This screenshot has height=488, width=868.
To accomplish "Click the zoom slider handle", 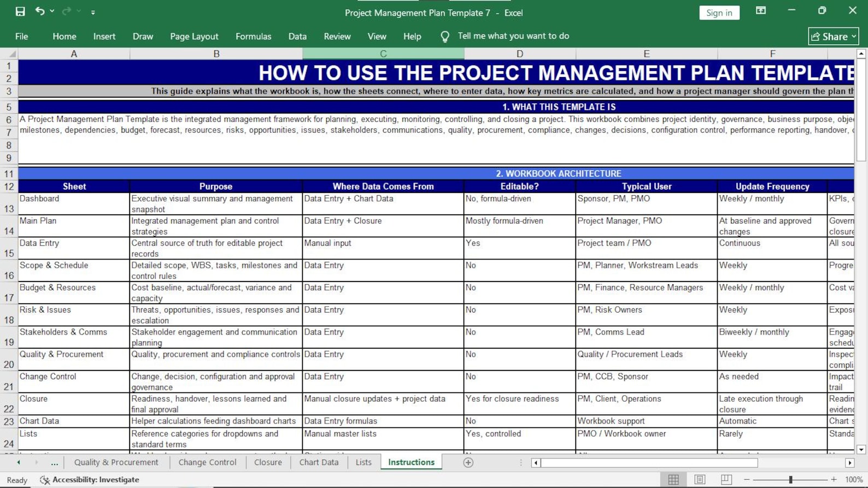I will [790, 479].
